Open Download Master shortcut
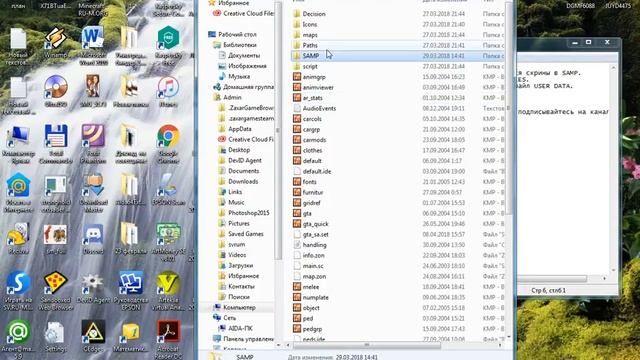This screenshot has height=360, width=640. (x=93, y=193)
